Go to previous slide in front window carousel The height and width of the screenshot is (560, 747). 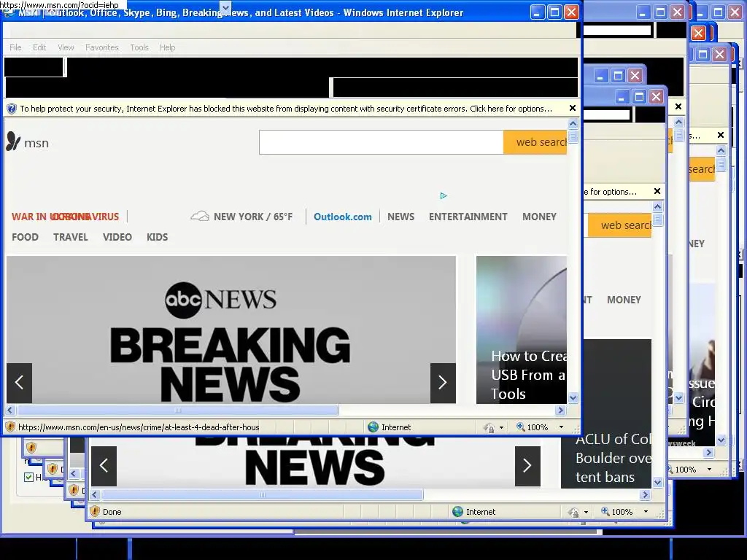[x=20, y=383]
